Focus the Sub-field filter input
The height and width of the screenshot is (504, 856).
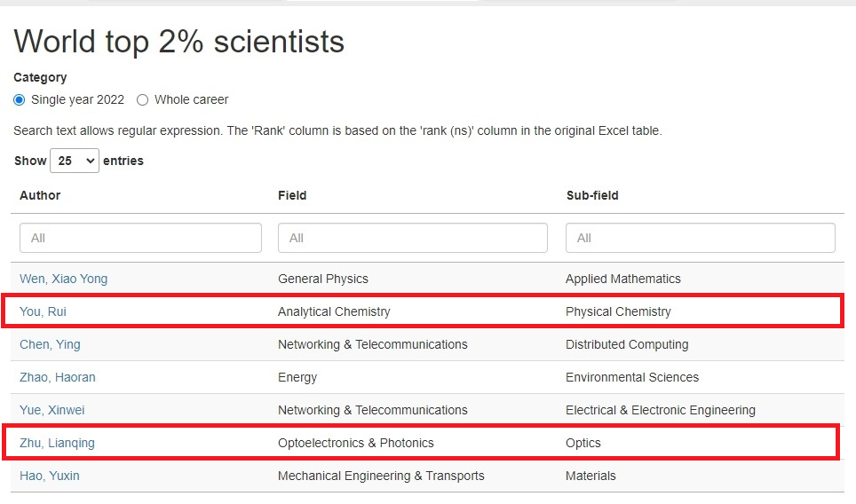(700, 238)
